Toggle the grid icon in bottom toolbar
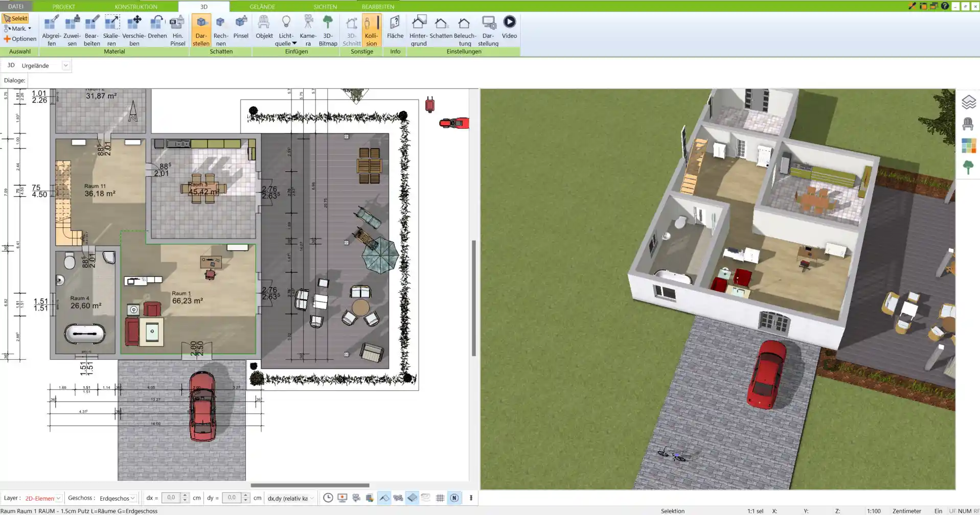Screen dimensions: 980x515 [x=440, y=498]
